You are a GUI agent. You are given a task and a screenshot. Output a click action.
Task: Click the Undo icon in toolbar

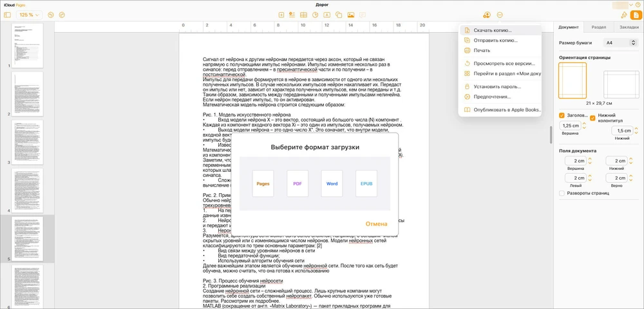coord(52,14)
